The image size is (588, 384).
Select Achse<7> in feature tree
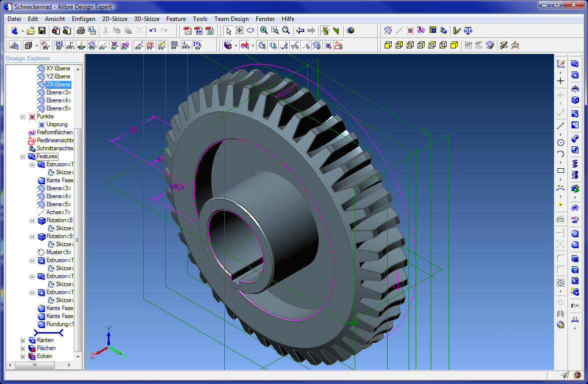coord(58,212)
